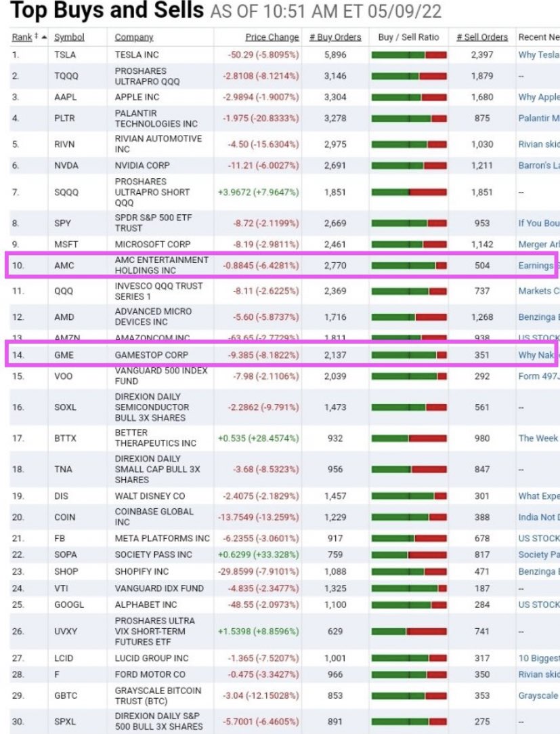Open Grayscale news link for GBTC
Image resolution: width=560 pixels, height=734 pixels.
pyautogui.click(x=539, y=695)
